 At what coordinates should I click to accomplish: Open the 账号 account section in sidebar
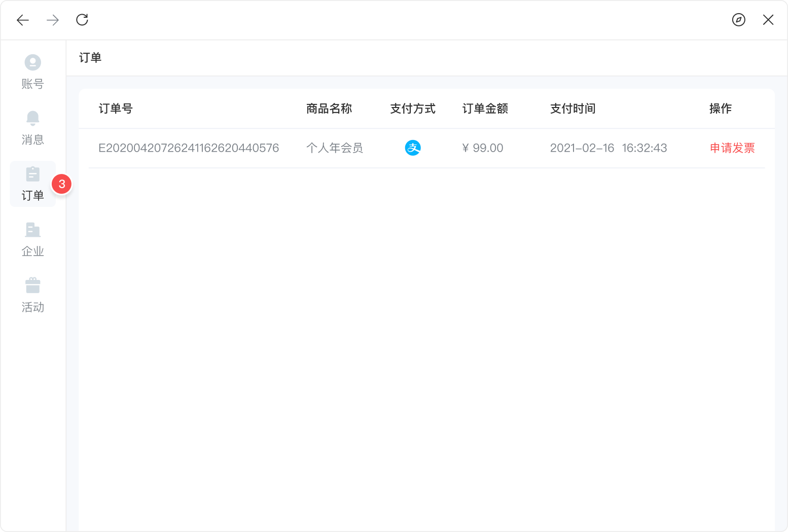click(x=33, y=72)
